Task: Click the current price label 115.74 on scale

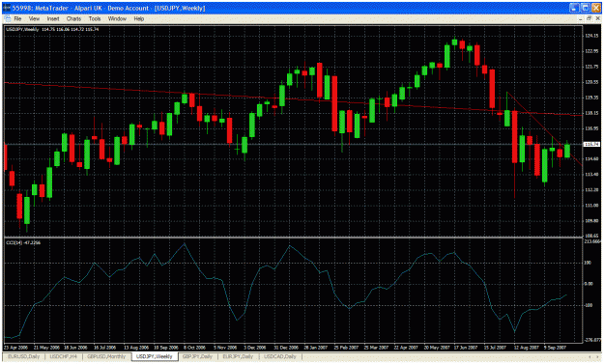Action: point(592,144)
